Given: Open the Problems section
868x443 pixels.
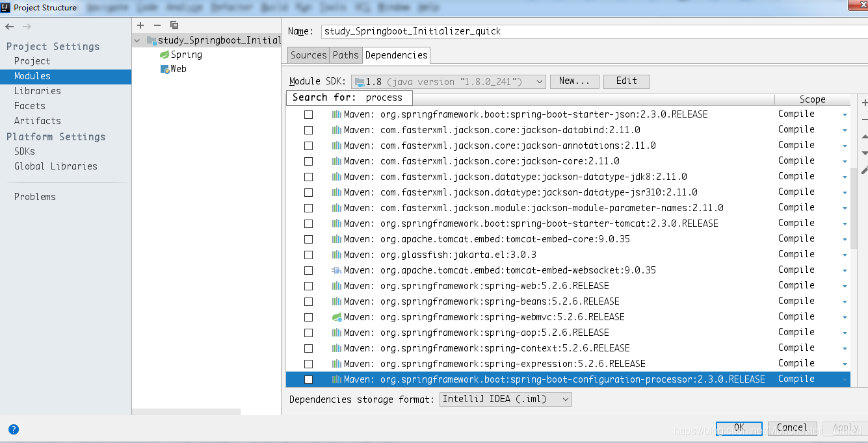Looking at the screenshot, I should tap(35, 197).
